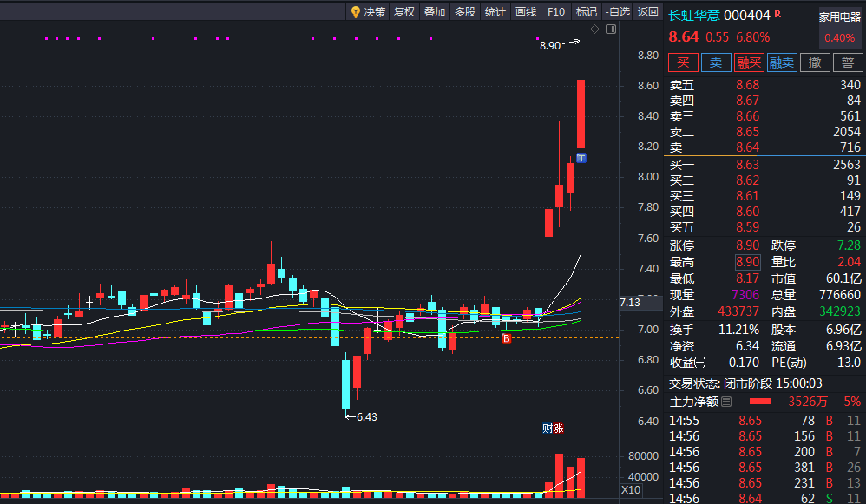Click the 家用电器 sector link
Screen dimensions: 866x504
click(x=839, y=17)
